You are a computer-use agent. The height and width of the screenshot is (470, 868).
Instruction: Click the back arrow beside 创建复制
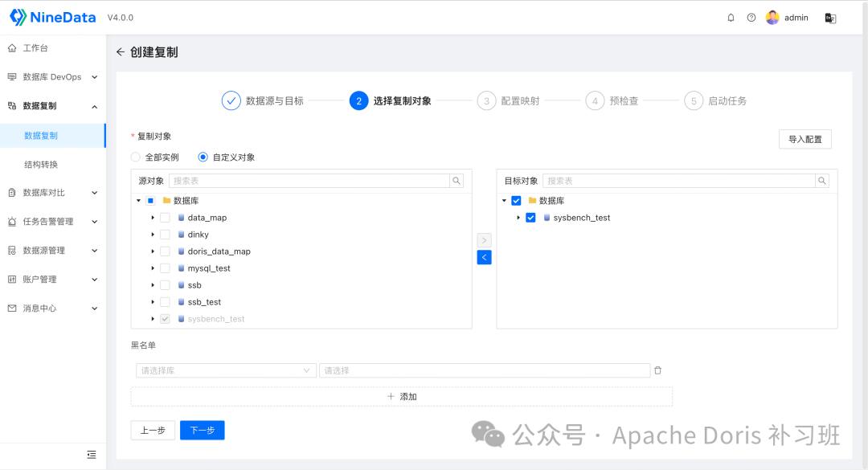[x=119, y=51]
